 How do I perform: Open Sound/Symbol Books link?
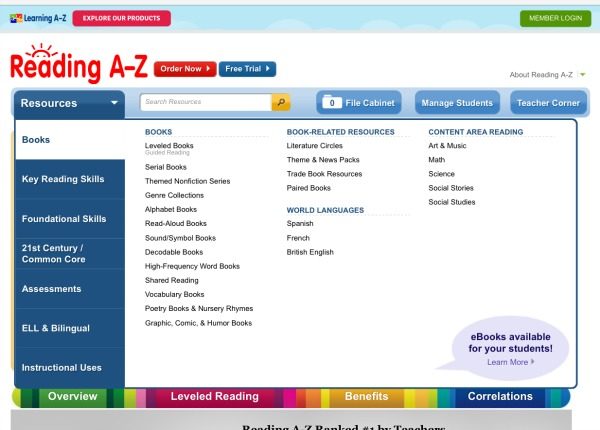pyautogui.click(x=180, y=238)
